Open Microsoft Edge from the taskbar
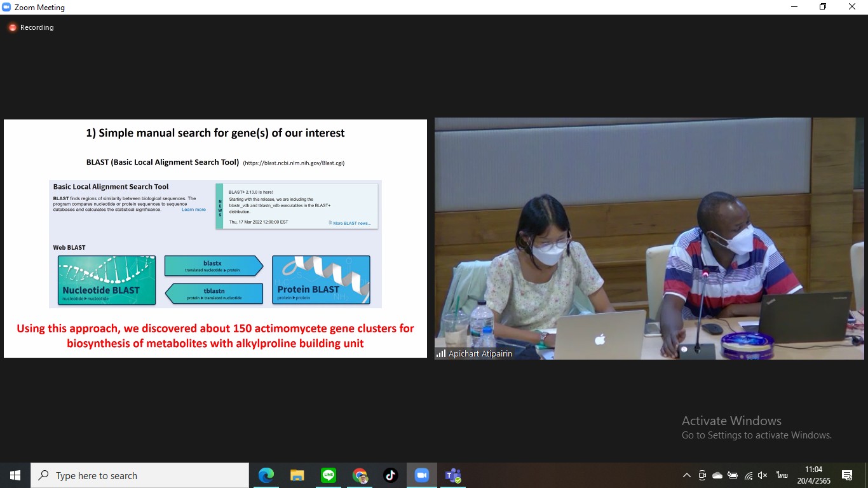This screenshot has width=868, height=488. coord(266,475)
